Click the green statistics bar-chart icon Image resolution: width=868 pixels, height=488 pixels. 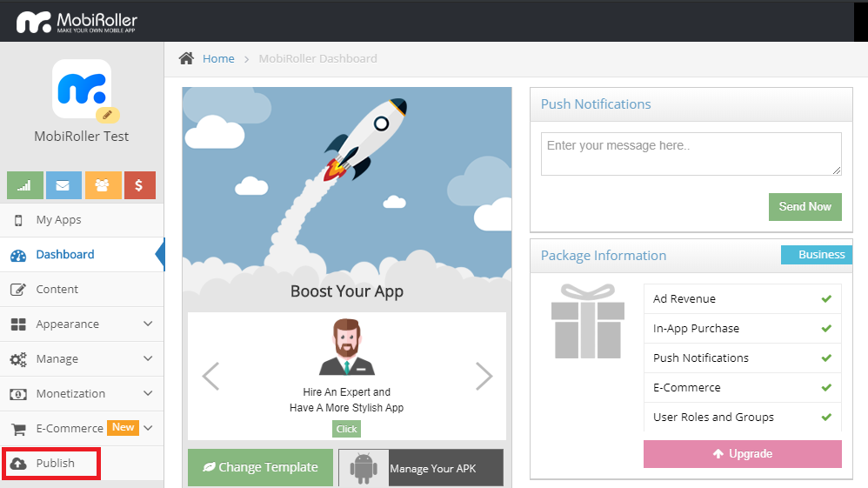tap(25, 185)
